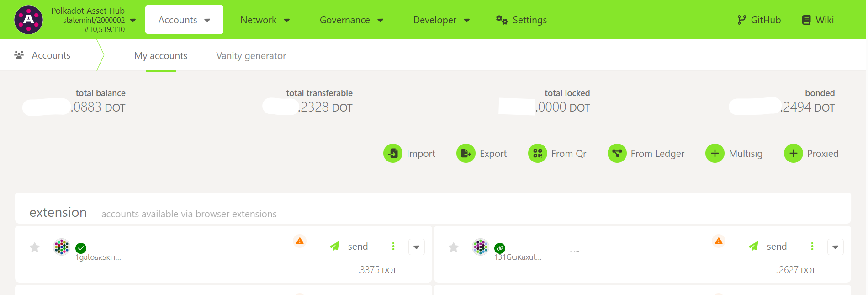This screenshot has width=868, height=295.
Task: Click the 1gatoaKSKH account identicon
Action: (62, 247)
